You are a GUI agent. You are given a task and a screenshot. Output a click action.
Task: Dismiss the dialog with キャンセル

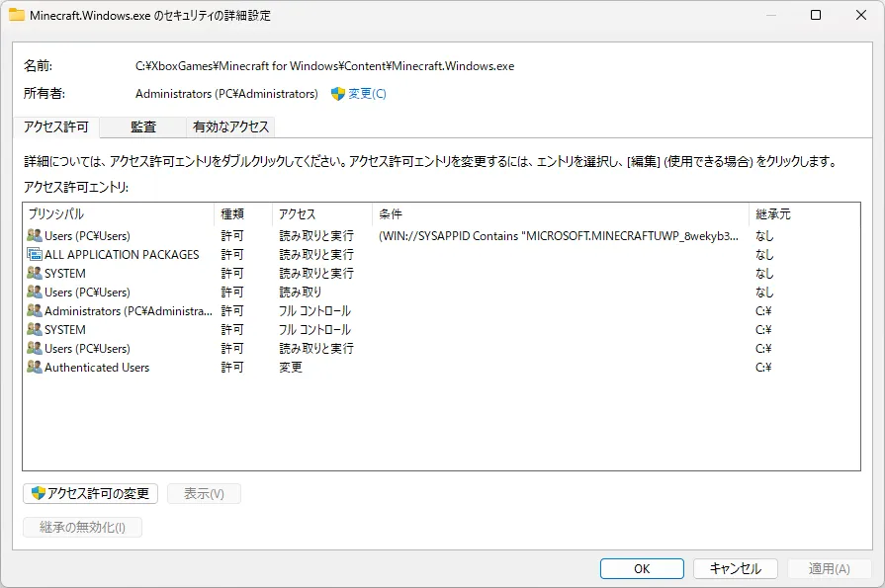click(734, 568)
